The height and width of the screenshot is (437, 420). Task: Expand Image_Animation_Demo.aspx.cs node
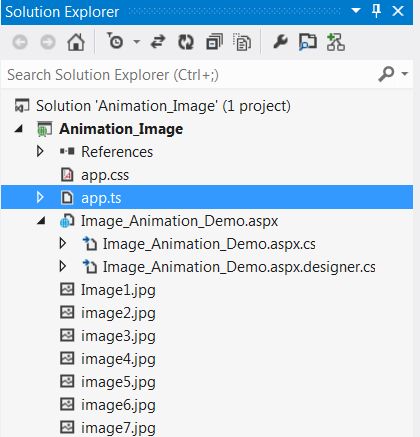[x=62, y=243]
